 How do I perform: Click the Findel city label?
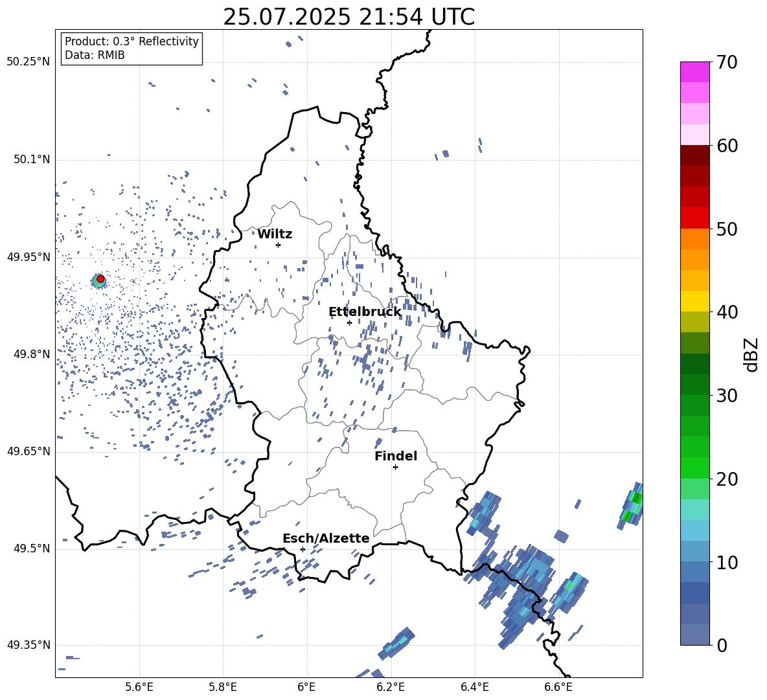(396, 456)
